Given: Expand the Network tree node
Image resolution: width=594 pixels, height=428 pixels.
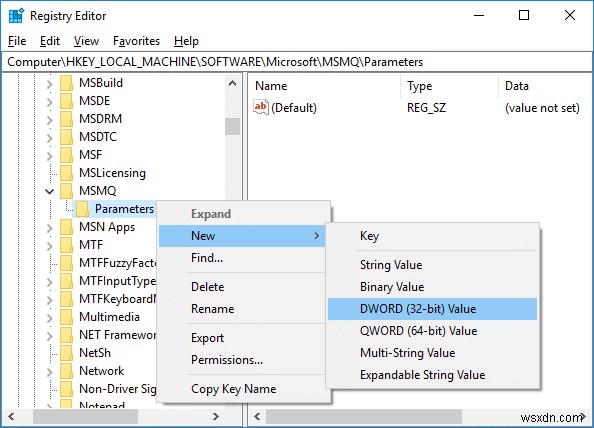Looking at the screenshot, I should pos(50,372).
